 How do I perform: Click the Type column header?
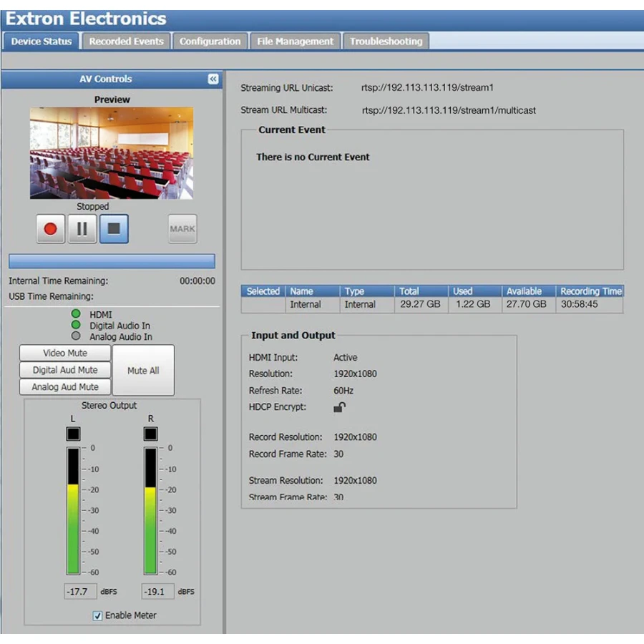tap(367, 291)
